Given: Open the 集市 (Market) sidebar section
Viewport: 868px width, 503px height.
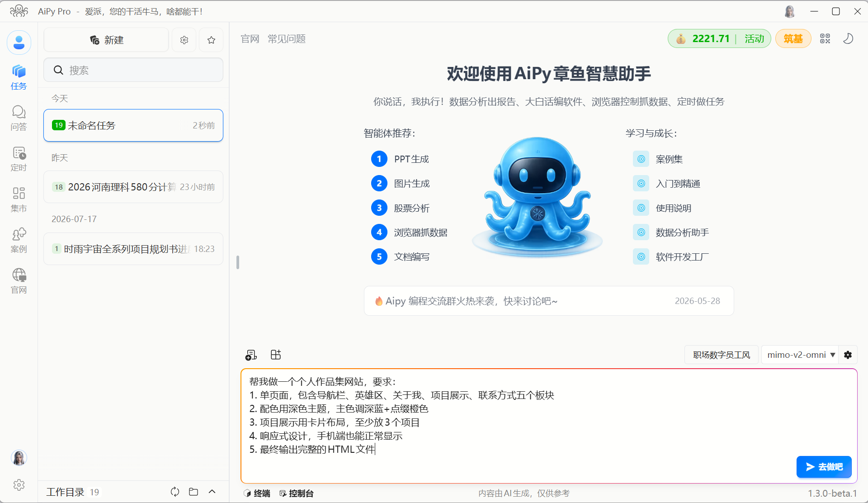Looking at the screenshot, I should 19,199.
